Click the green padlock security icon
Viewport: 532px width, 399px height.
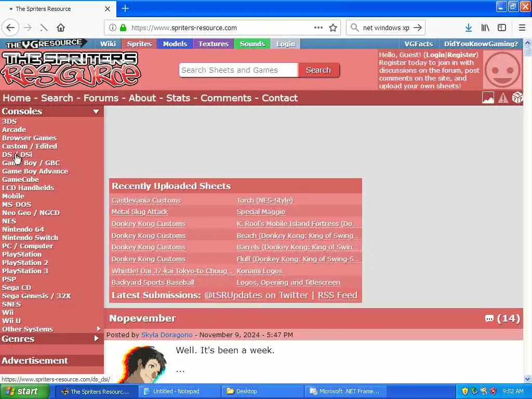[123, 28]
